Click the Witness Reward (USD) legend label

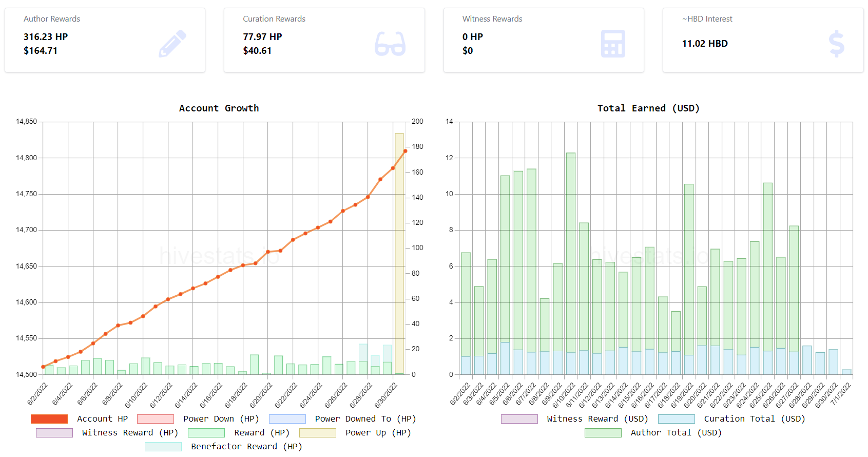pyautogui.click(x=597, y=419)
